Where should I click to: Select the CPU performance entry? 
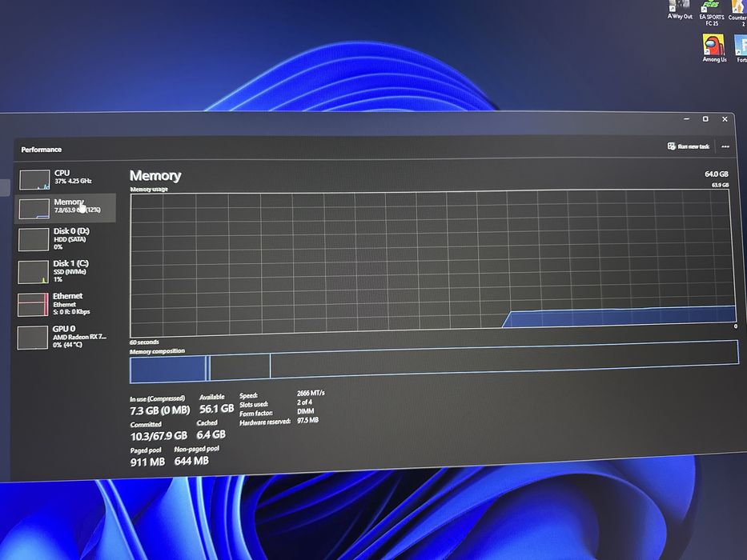pyautogui.click(x=66, y=179)
